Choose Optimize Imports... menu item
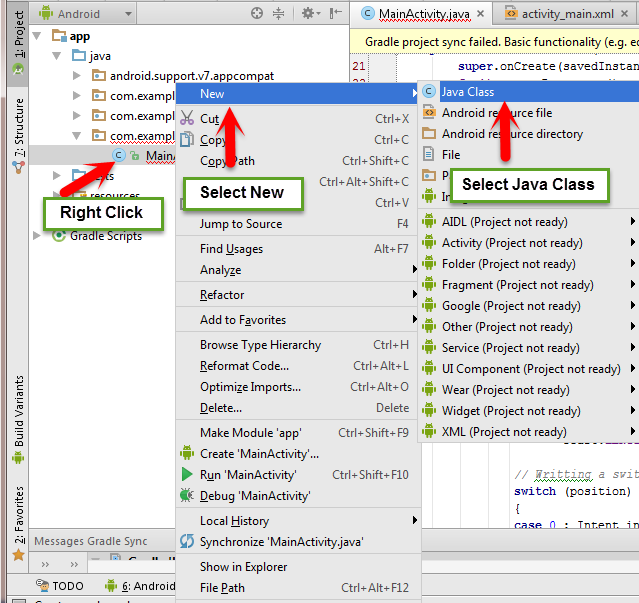The height and width of the screenshot is (603, 639). pyautogui.click(x=297, y=387)
